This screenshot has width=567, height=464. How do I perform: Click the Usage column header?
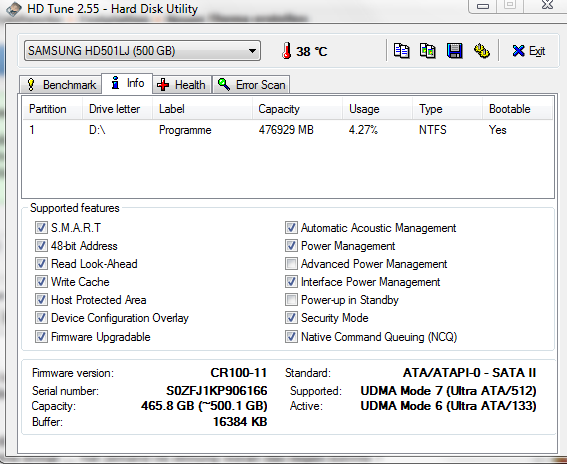[378, 109]
